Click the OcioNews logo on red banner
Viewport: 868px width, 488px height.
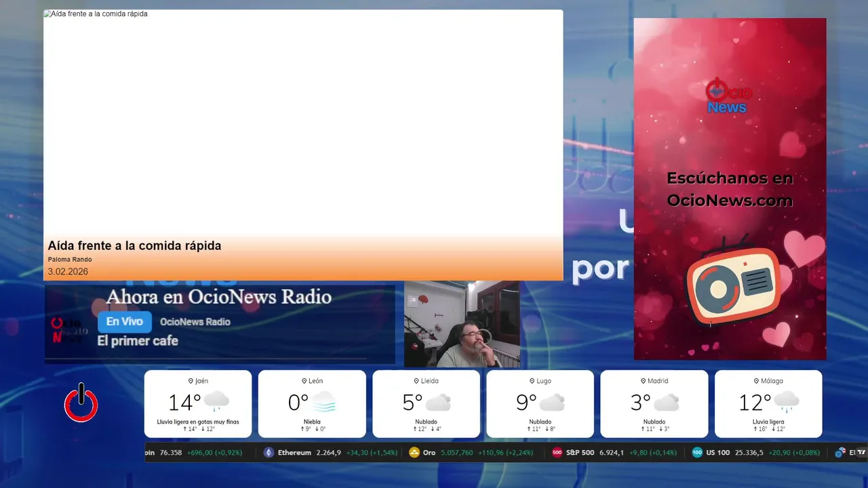pos(728,96)
